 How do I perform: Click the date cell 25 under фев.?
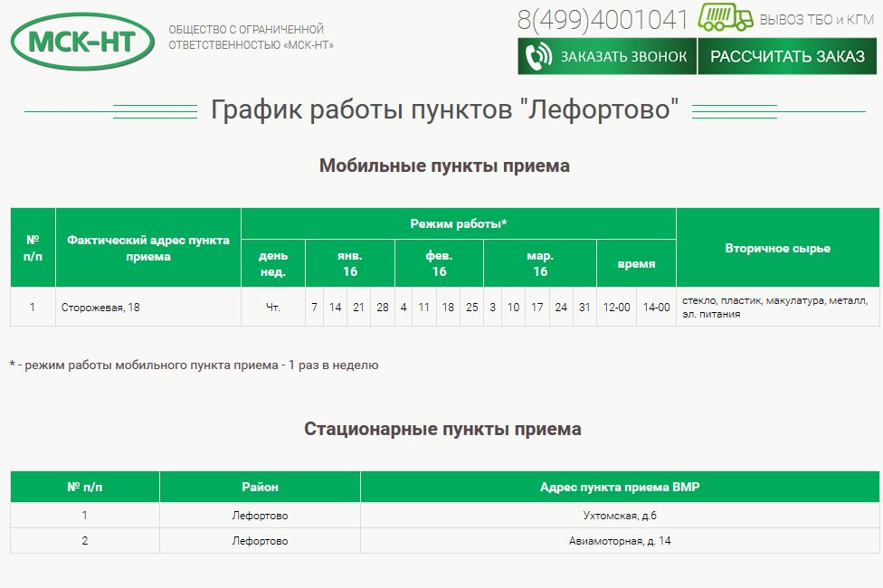tap(472, 307)
